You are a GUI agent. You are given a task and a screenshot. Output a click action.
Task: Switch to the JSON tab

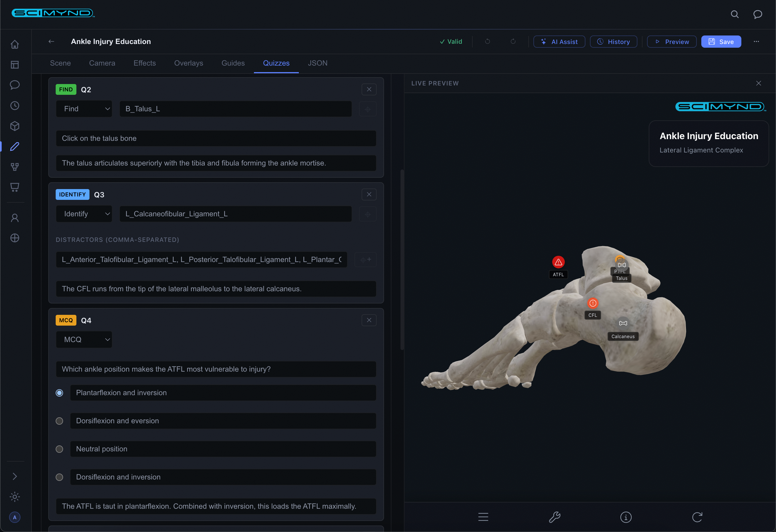pos(317,63)
